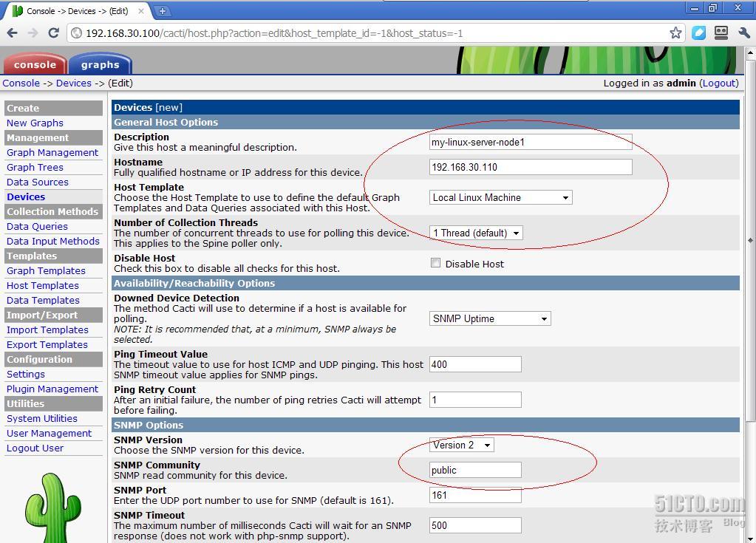Click Logout User in sidebar
756x543 pixels.
[x=35, y=448]
